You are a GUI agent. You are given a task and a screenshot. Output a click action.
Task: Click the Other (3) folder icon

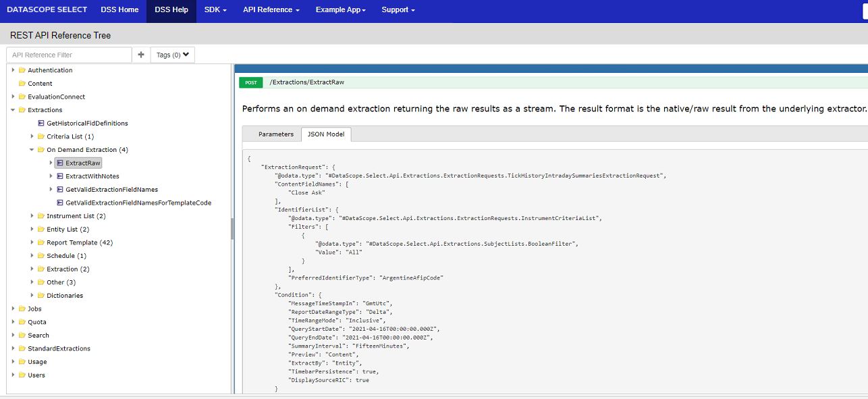(x=40, y=282)
